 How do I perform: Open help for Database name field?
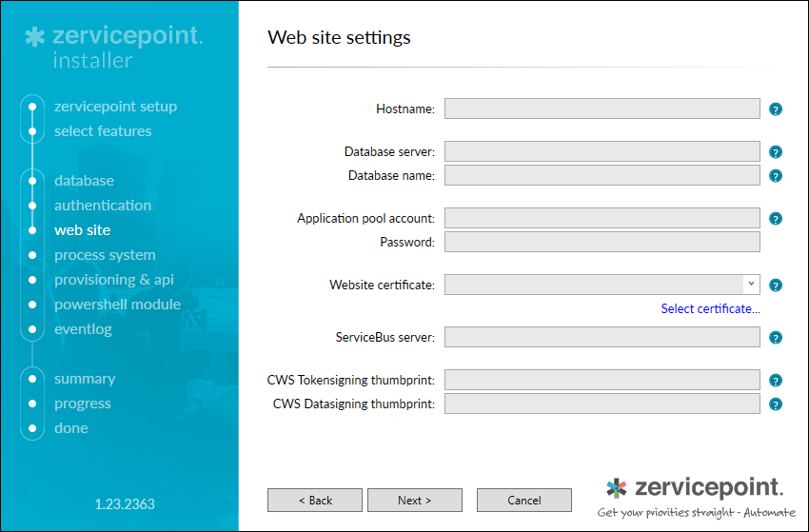point(776,176)
